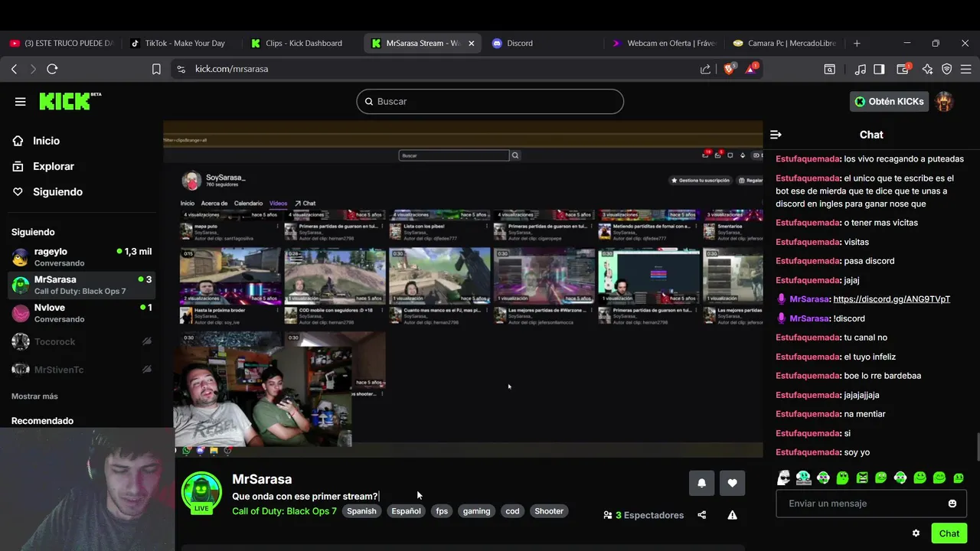The height and width of the screenshot is (551, 980).
Task: Switch to Webcam en Oferta tab
Action: pyautogui.click(x=665, y=44)
